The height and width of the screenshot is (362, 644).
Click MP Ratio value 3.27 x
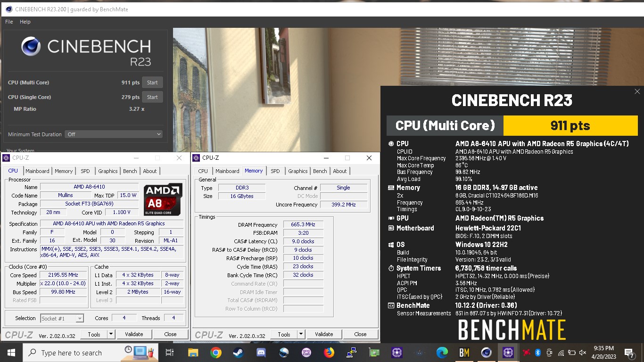pyautogui.click(x=137, y=109)
